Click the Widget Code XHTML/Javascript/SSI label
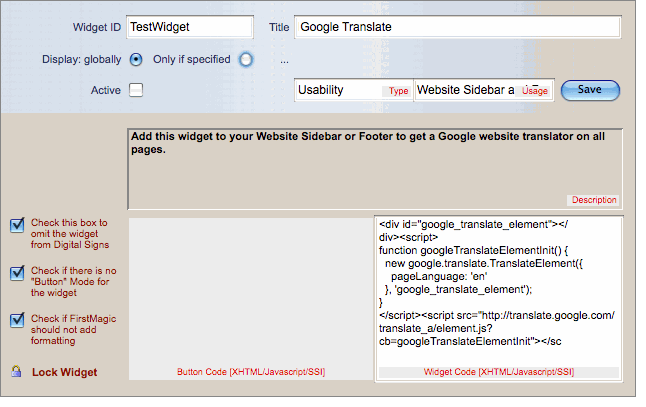The width and height of the screenshot is (646, 407). point(499,372)
